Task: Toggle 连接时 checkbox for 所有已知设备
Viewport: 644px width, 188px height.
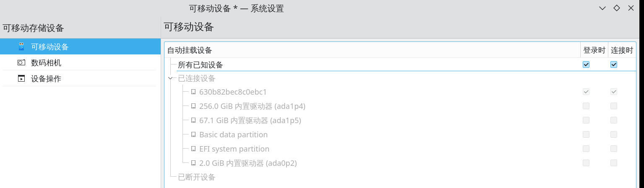Action: (614, 64)
